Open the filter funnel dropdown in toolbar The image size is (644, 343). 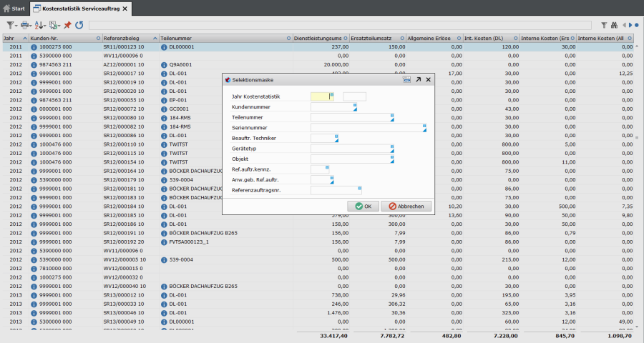12,25
